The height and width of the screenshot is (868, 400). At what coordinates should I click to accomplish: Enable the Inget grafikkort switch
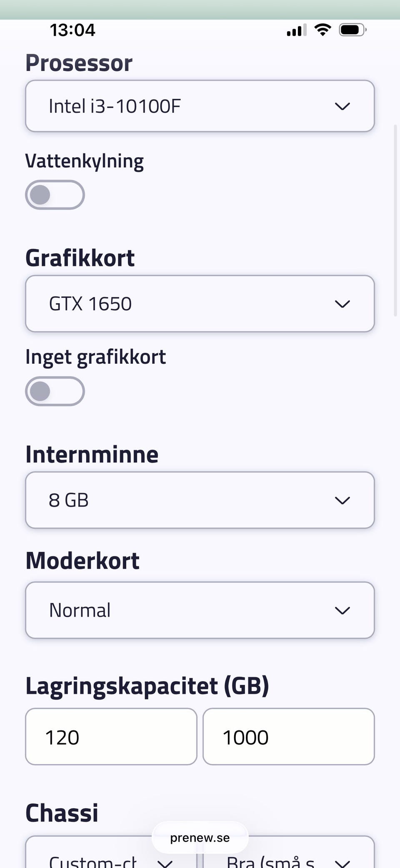[55, 391]
